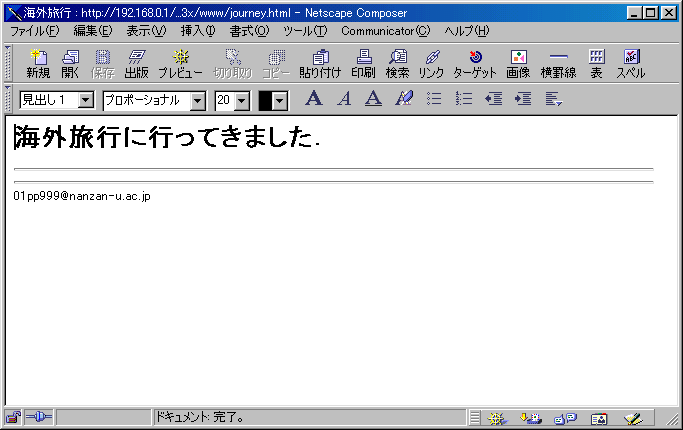Remove all styles with eraser icon

point(404,98)
